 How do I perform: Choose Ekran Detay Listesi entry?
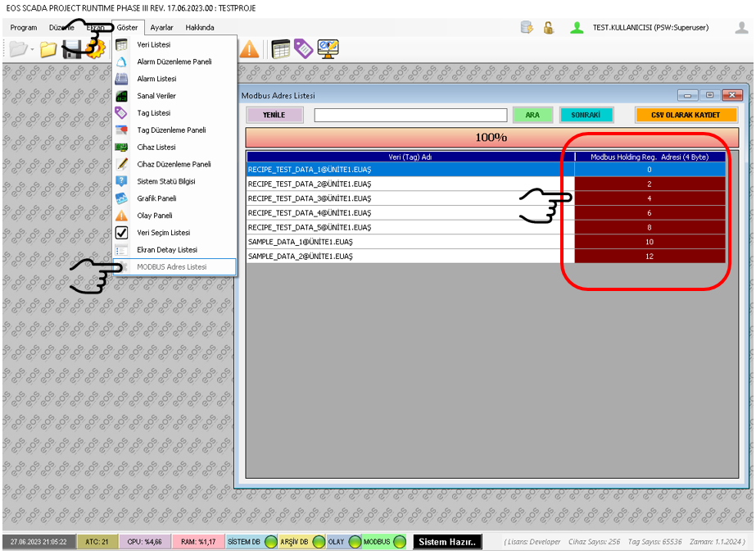pos(174,249)
